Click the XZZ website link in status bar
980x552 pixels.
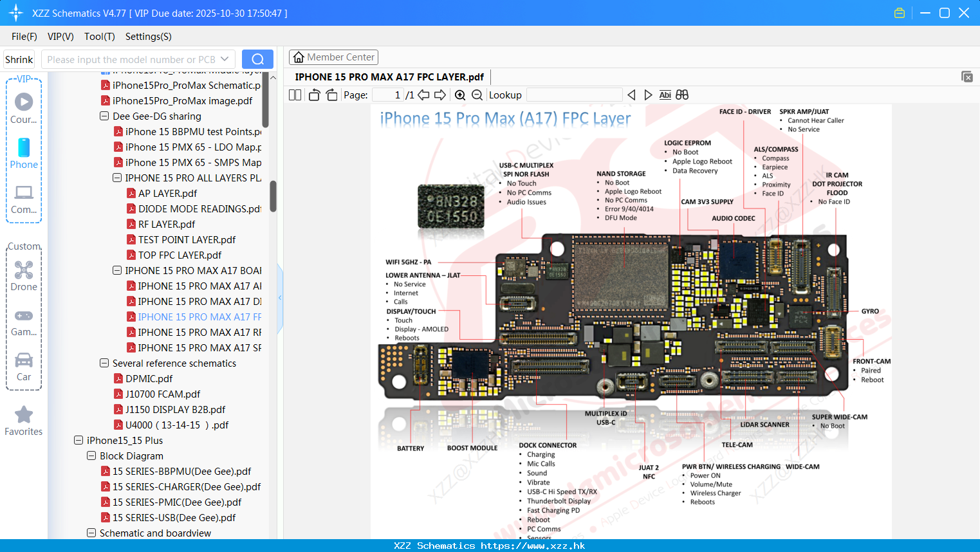pos(533,546)
